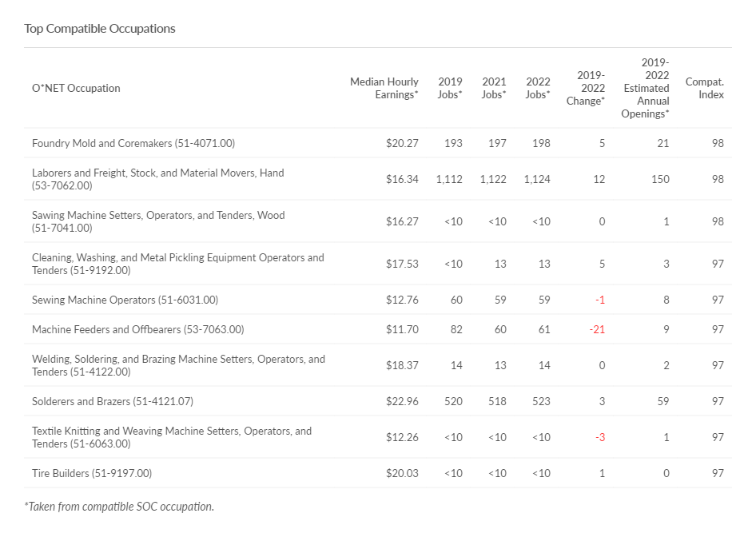Click the 12 change value for Laborers row
This screenshot has width=756, height=537.
tap(599, 179)
